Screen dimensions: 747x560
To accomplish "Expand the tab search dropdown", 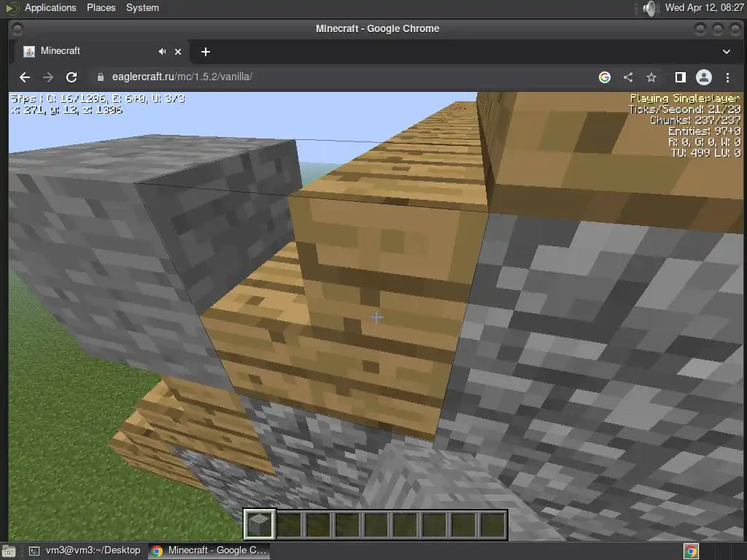I will [x=726, y=52].
